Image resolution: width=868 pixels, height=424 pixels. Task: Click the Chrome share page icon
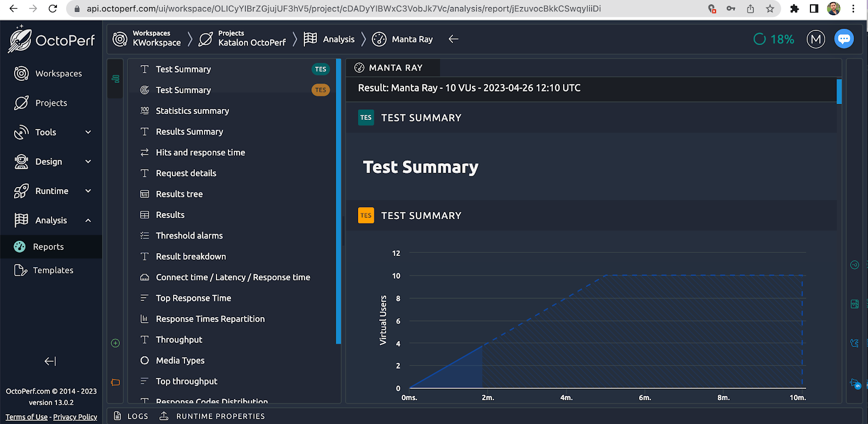[x=750, y=9]
